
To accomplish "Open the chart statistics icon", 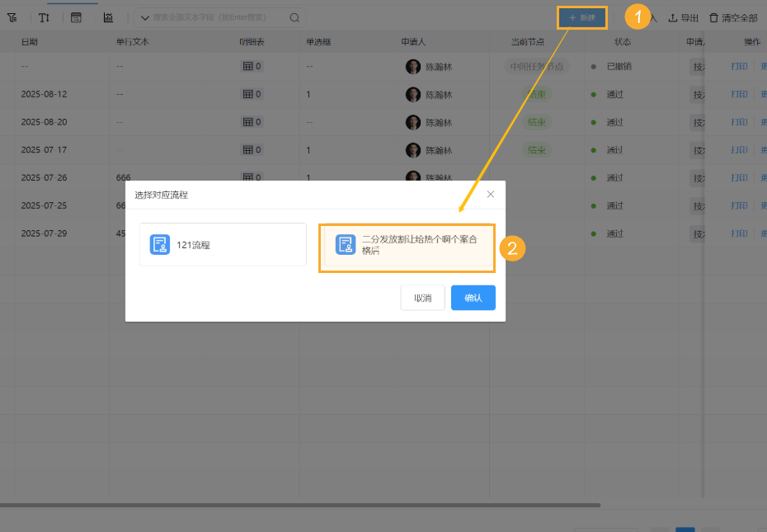I will click(x=108, y=17).
